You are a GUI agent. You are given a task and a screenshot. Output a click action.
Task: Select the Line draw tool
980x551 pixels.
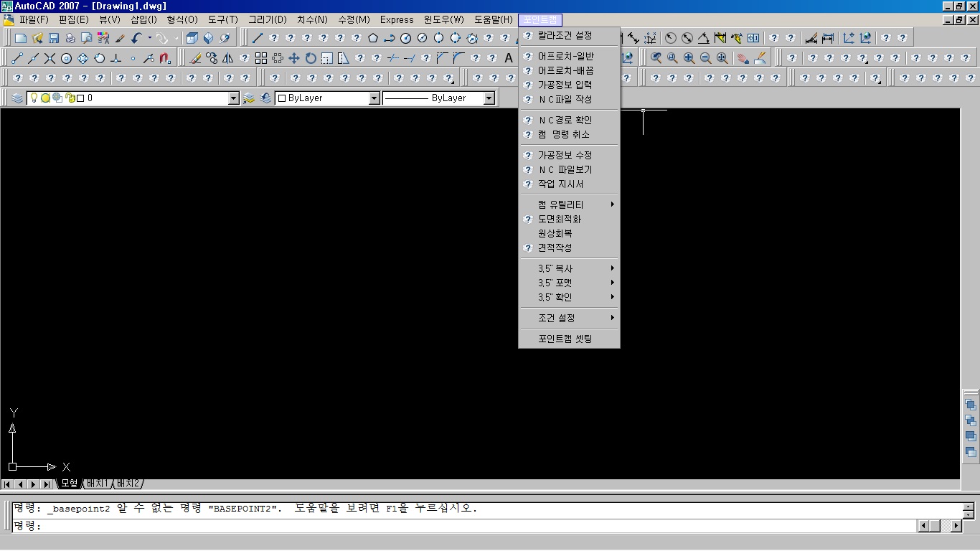click(x=257, y=38)
